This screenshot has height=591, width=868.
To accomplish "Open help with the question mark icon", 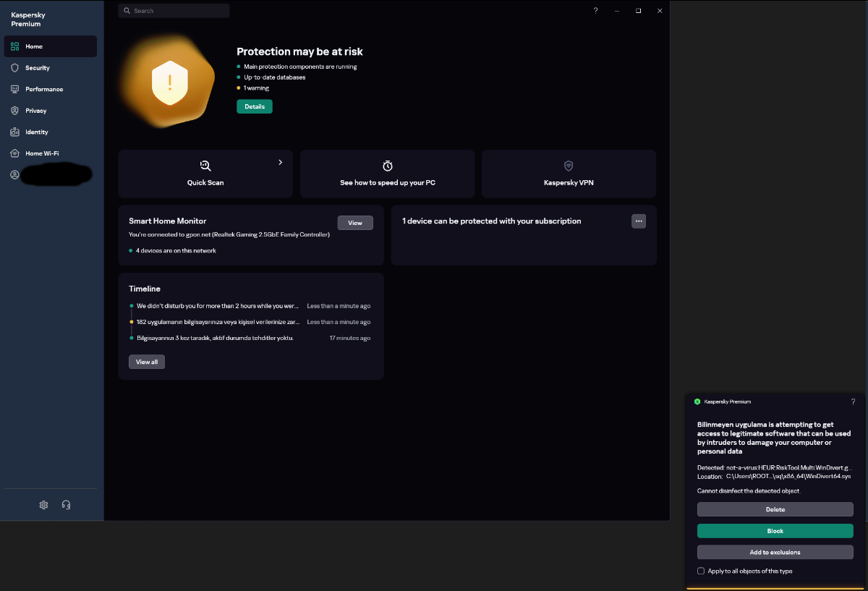I will click(595, 11).
